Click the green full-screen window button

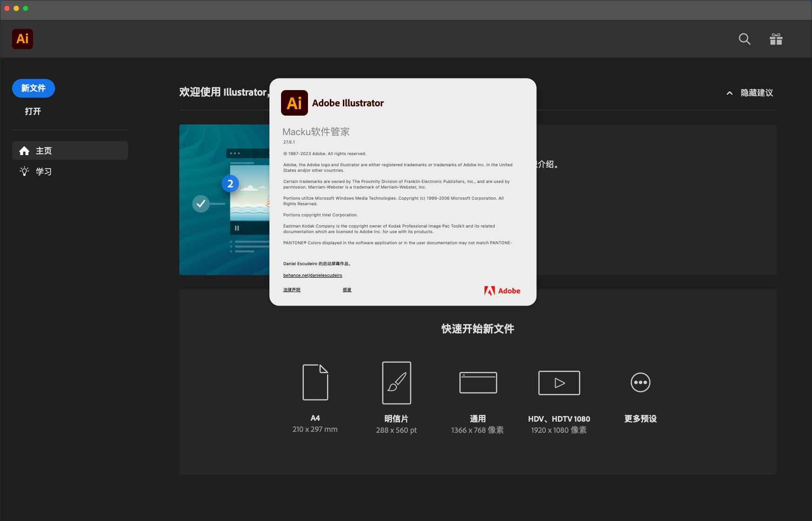click(x=26, y=8)
